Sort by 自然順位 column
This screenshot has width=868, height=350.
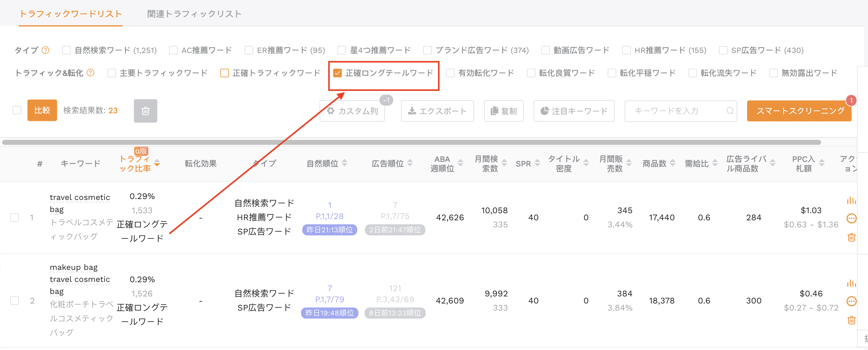tap(344, 163)
